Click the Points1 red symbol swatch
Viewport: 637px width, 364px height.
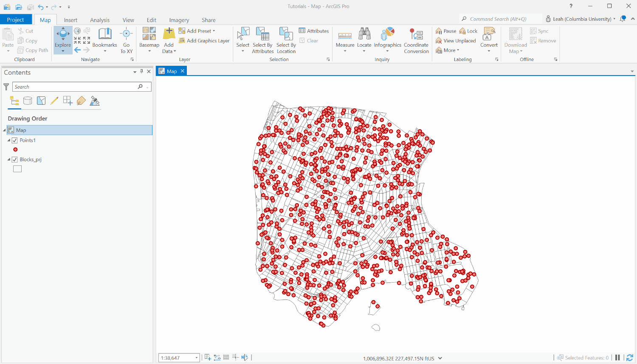pos(15,149)
